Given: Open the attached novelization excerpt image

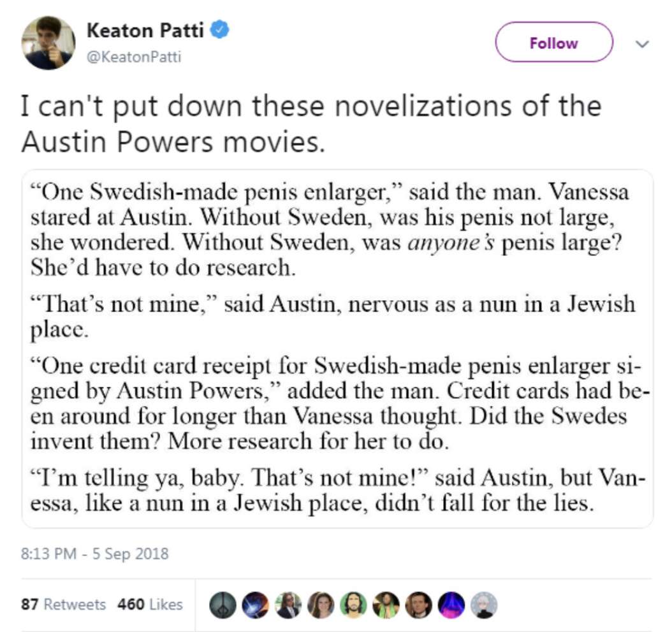Looking at the screenshot, I should coord(337,348).
